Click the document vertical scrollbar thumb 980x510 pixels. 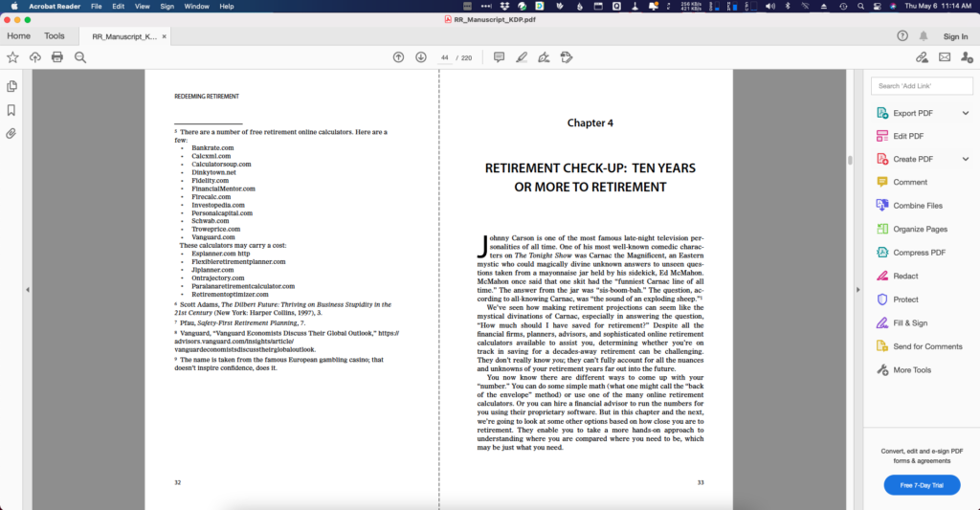click(850, 160)
